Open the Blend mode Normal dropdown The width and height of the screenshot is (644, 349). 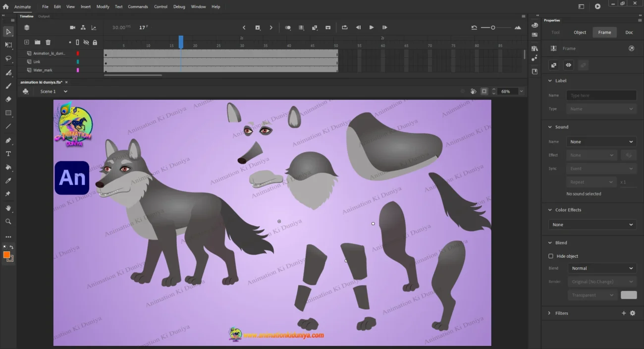click(x=601, y=268)
